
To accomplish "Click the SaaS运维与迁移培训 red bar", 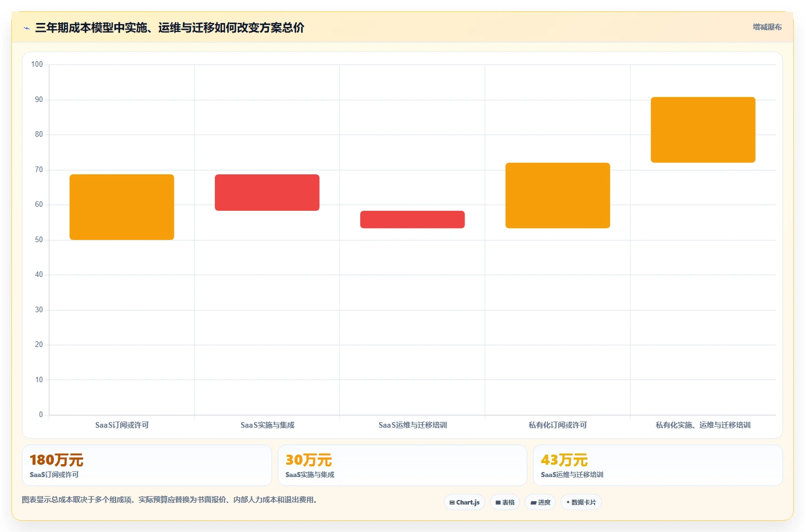I will tap(412, 219).
